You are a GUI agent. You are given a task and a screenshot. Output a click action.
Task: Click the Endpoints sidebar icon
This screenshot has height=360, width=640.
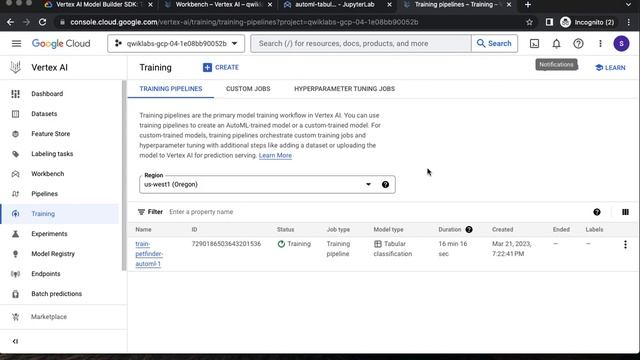(x=16, y=274)
